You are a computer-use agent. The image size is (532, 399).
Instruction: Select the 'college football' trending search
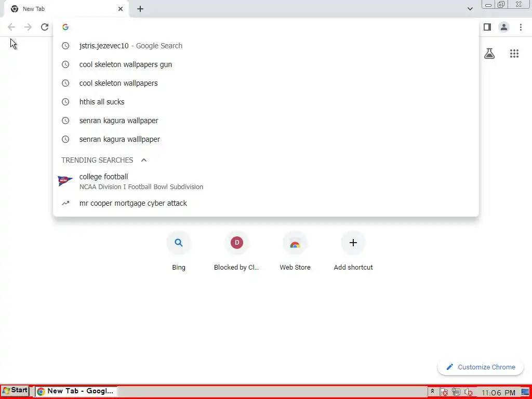point(266,181)
